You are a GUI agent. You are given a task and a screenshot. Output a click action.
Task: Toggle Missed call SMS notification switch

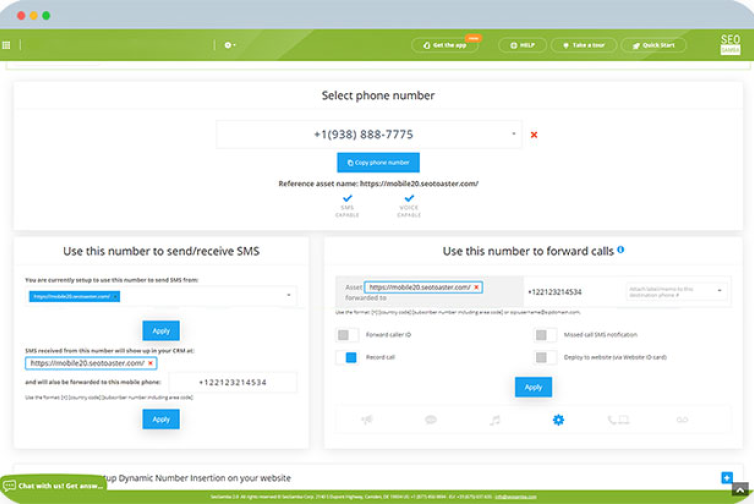click(x=545, y=335)
